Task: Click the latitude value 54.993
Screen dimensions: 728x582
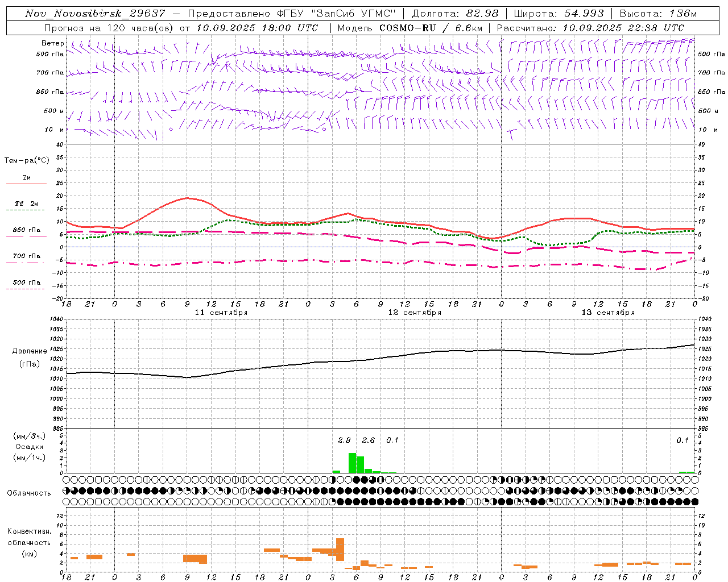Action: point(584,14)
